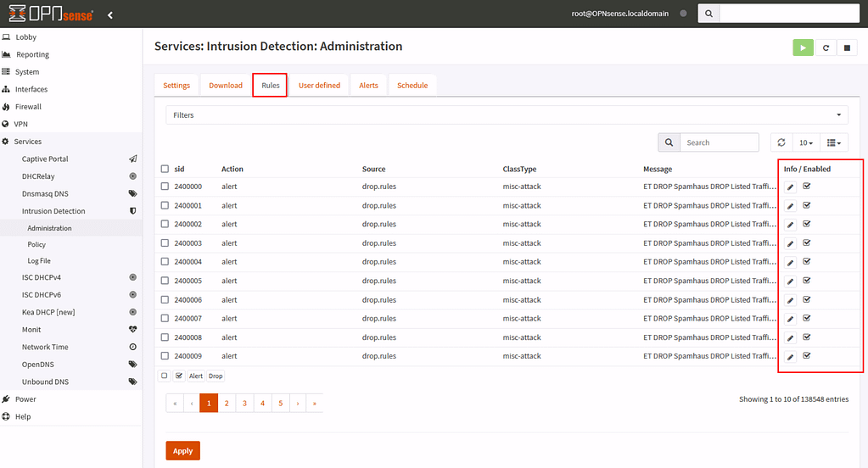This screenshot has height=468, width=868.
Task: Open the User defined tab
Action: pos(319,86)
